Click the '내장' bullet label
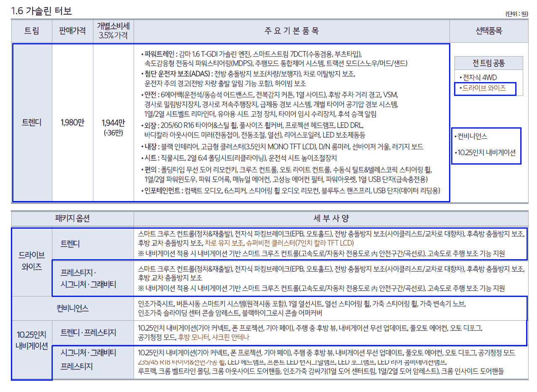Screen dimensions: 537x392 [151, 147]
